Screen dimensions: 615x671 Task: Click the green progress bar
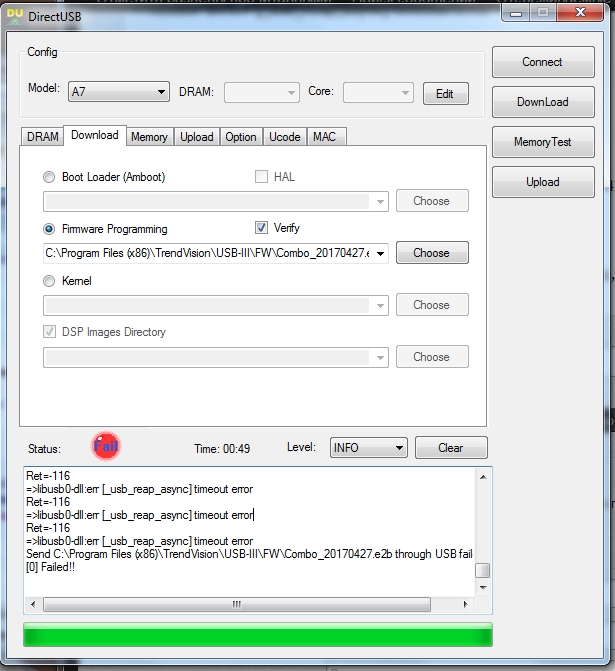(x=258, y=635)
